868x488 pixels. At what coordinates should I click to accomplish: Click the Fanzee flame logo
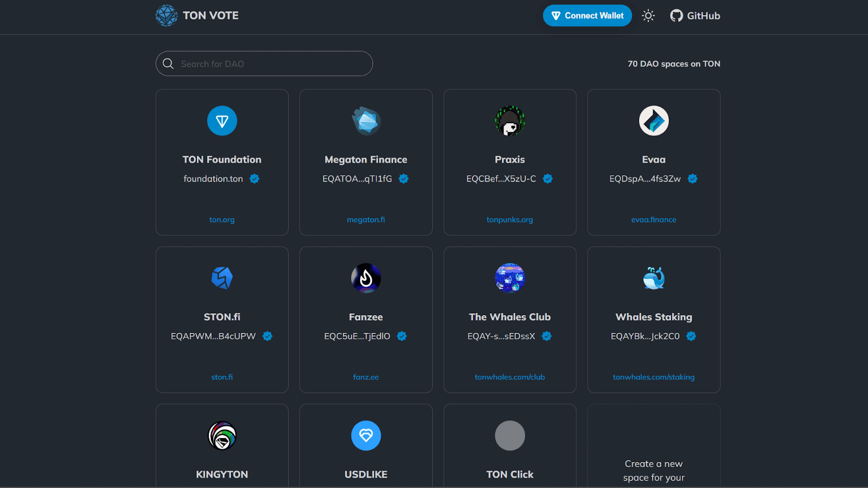[366, 278]
